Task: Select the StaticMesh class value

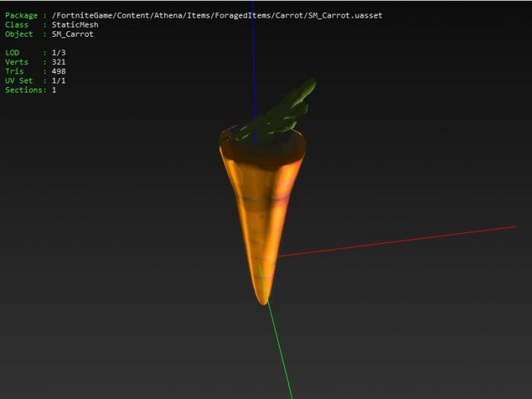Action: pyautogui.click(x=75, y=24)
